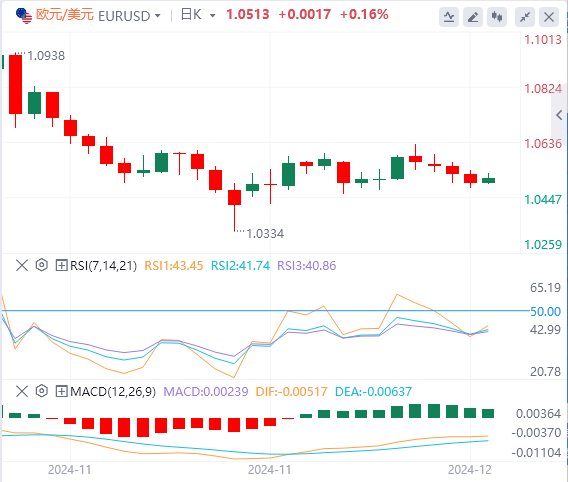Open the indicator line chart icon

click(449, 17)
